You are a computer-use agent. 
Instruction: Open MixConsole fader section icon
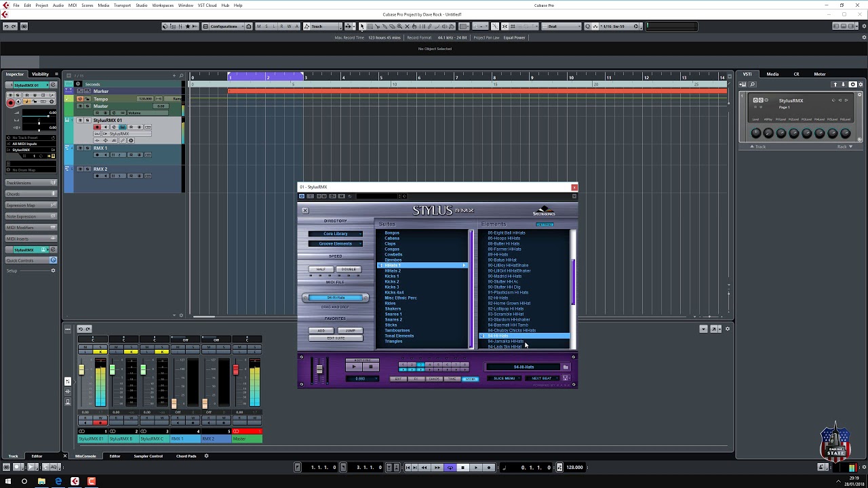click(x=68, y=382)
